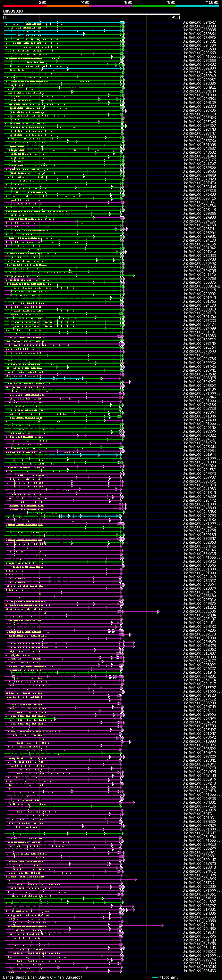Open hit UniRef100_Q39835
This screenshot has height=980, width=222.
pos(199,30)
